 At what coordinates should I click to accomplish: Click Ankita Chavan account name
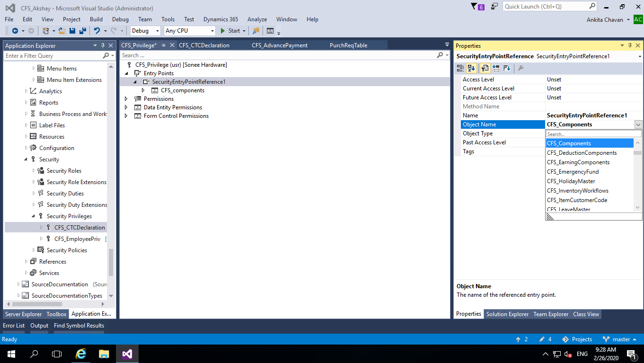tap(605, 19)
